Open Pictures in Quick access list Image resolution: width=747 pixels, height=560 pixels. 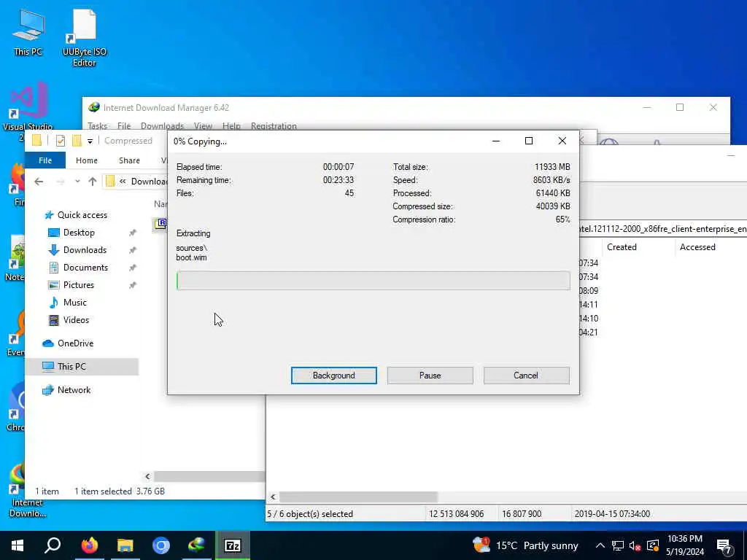(79, 285)
